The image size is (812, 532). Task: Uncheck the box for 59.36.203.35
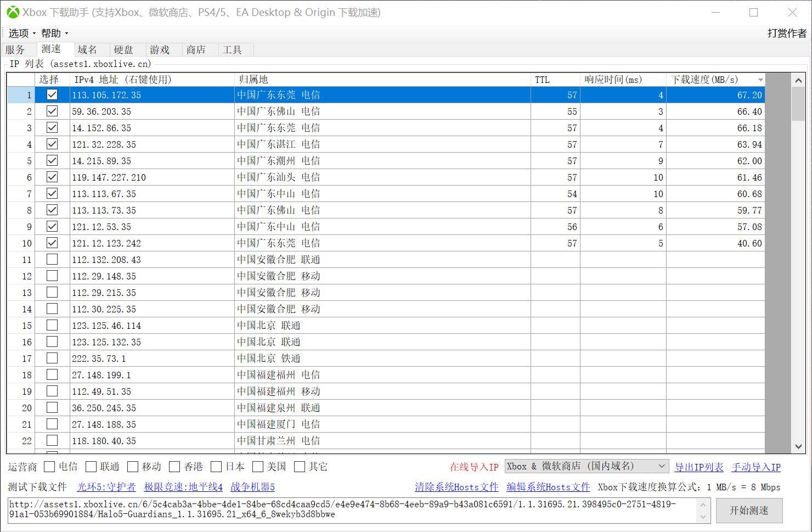click(x=52, y=111)
